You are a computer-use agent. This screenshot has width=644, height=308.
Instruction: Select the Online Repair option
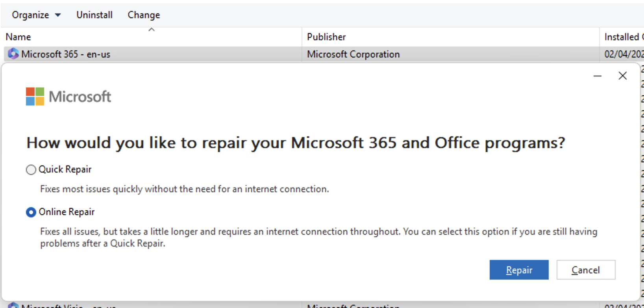[x=31, y=212]
